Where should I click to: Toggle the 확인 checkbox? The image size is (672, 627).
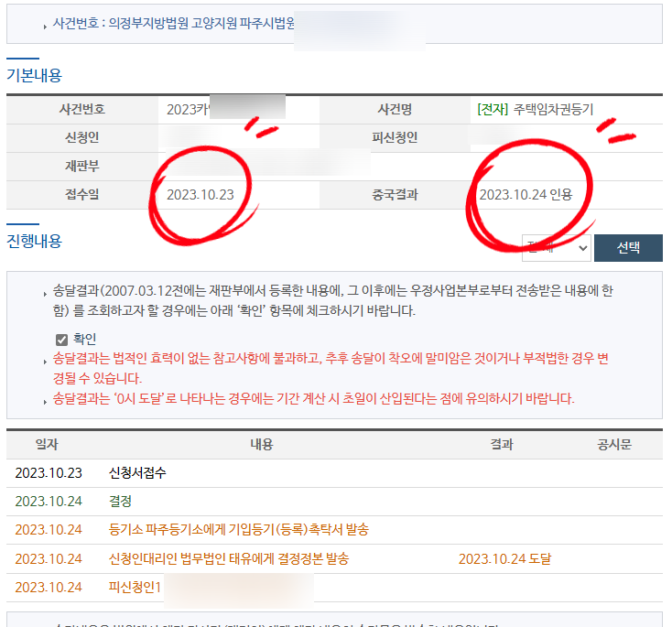pos(62,340)
